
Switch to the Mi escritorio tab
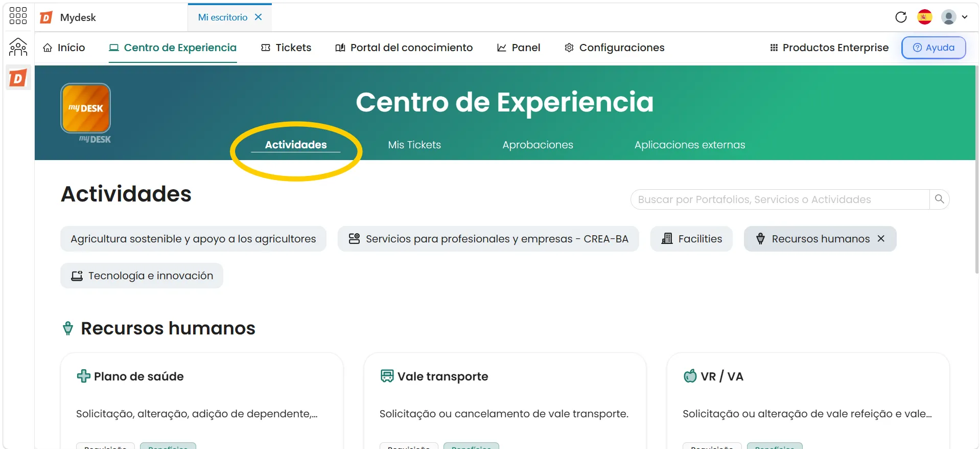coord(223,17)
